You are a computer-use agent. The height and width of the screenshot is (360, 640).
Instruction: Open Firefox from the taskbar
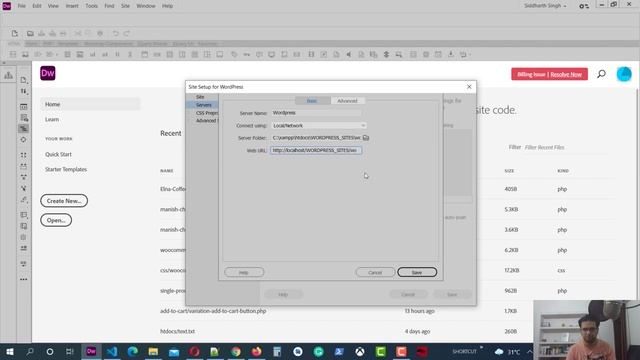(256, 351)
